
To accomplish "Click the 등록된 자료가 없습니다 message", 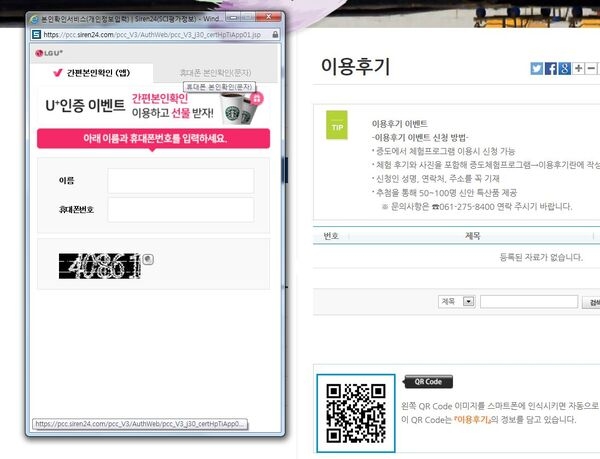I will 541,257.
